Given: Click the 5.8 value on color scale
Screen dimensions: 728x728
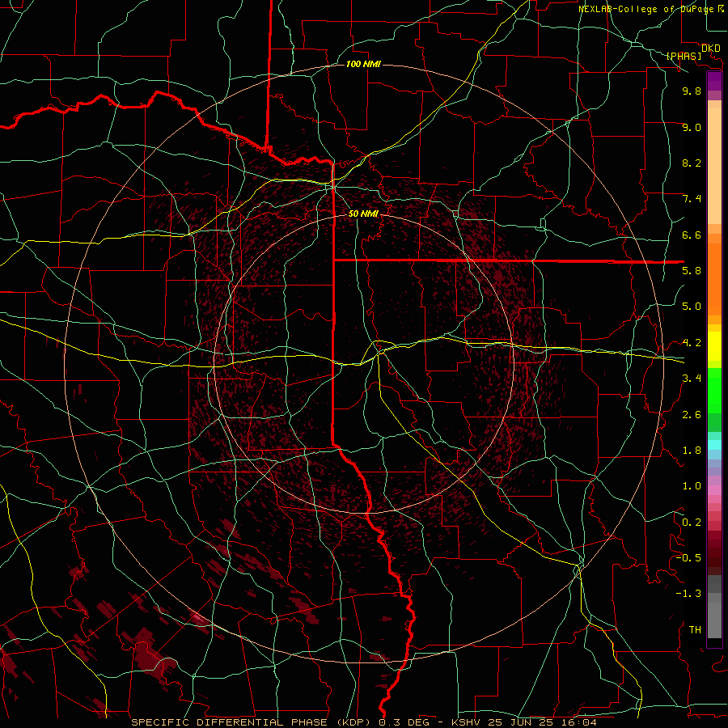Looking at the screenshot, I should point(692,271).
